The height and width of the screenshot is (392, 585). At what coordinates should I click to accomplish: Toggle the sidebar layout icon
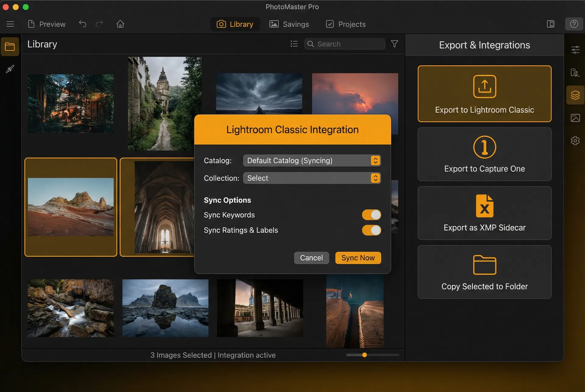pos(551,24)
